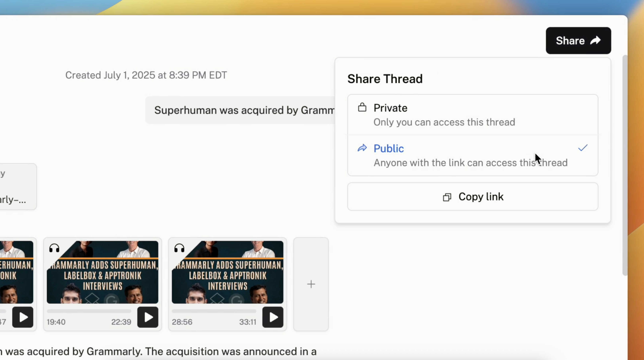Viewport: 644px width, 360px height.
Task: Seek on the 19:40 clip progress bar
Action: [x=89, y=311]
